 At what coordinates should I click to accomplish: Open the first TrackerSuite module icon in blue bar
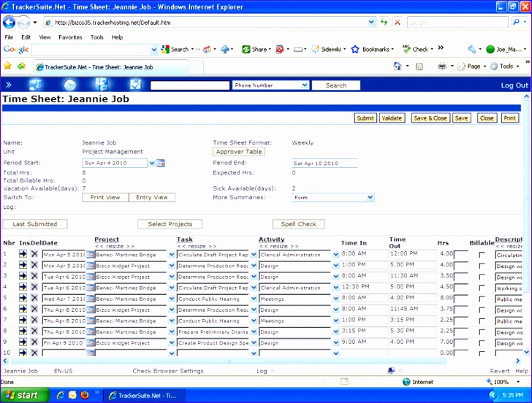tap(35, 85)
